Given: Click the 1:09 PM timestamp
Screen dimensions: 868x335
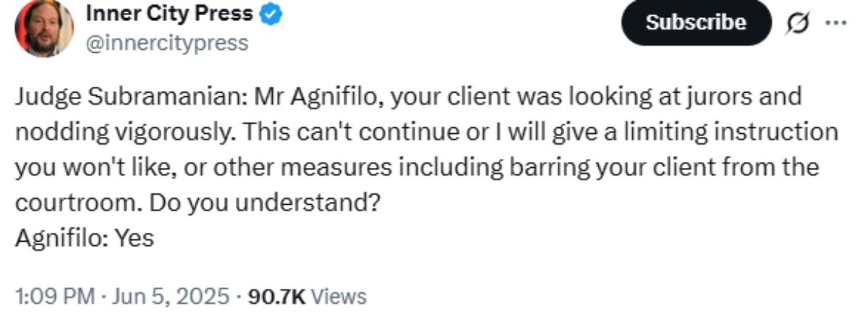Looking at the screenshot, I should [55, 297].
